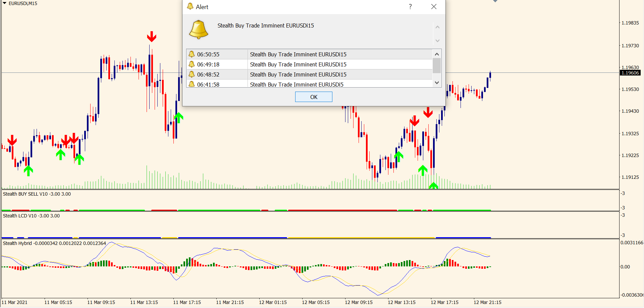Click the bell icon beside 06:48:52 alert
Viewport: 644px width, 308px height.
[x=192, y=74]
